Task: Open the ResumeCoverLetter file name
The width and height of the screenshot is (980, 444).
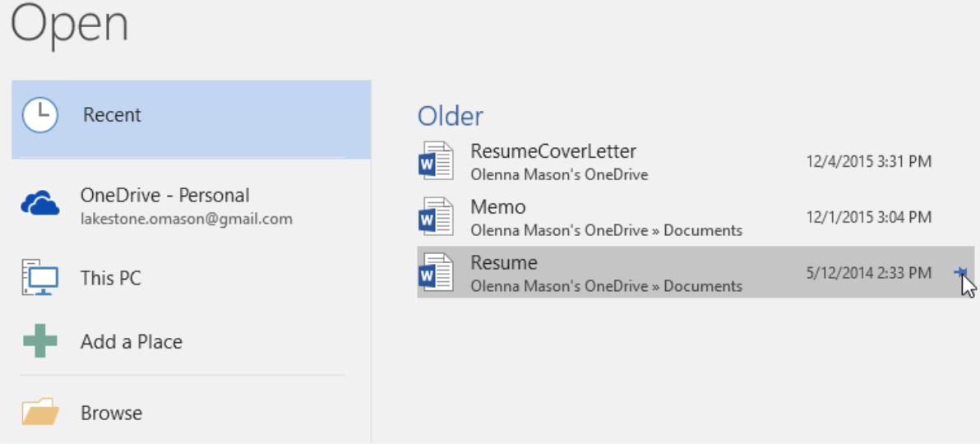Action: click(x=552, y=151)
